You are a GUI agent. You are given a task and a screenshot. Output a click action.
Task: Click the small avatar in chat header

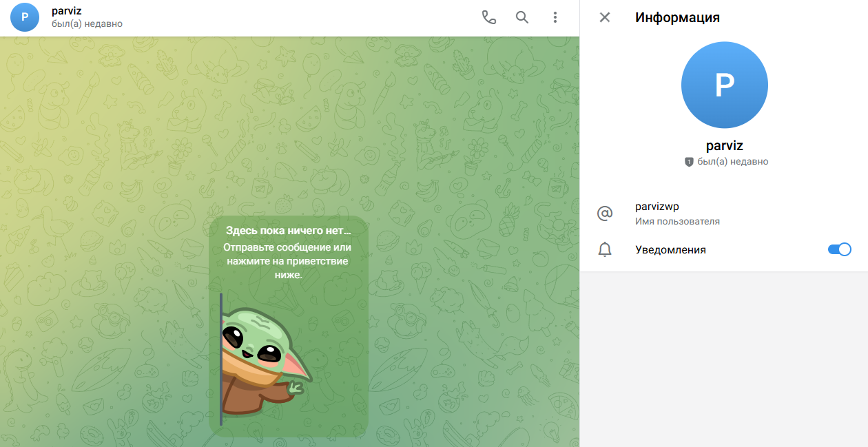(x=25, y=17)
